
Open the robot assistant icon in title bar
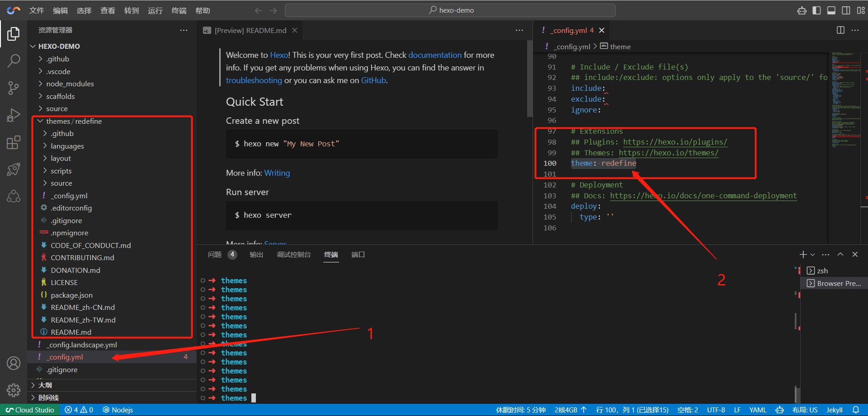802,10
